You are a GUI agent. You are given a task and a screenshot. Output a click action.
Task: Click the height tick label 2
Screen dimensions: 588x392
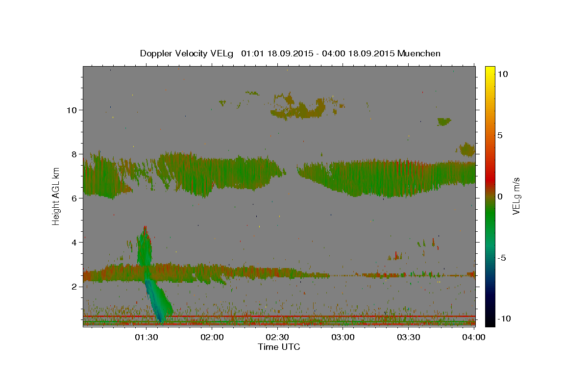coord(74,286)
